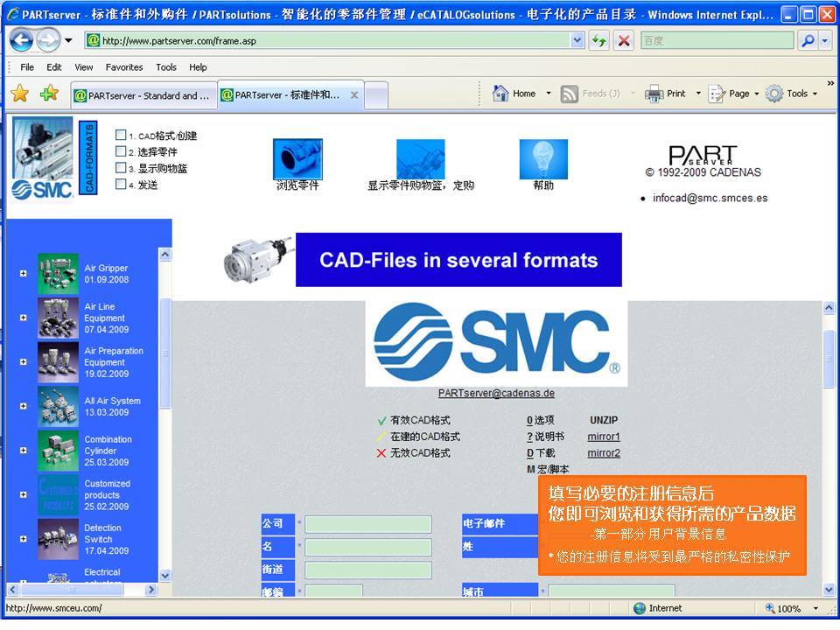Open the Page toolbar menu
Viewport: 840px width, 630px height.
733,94
